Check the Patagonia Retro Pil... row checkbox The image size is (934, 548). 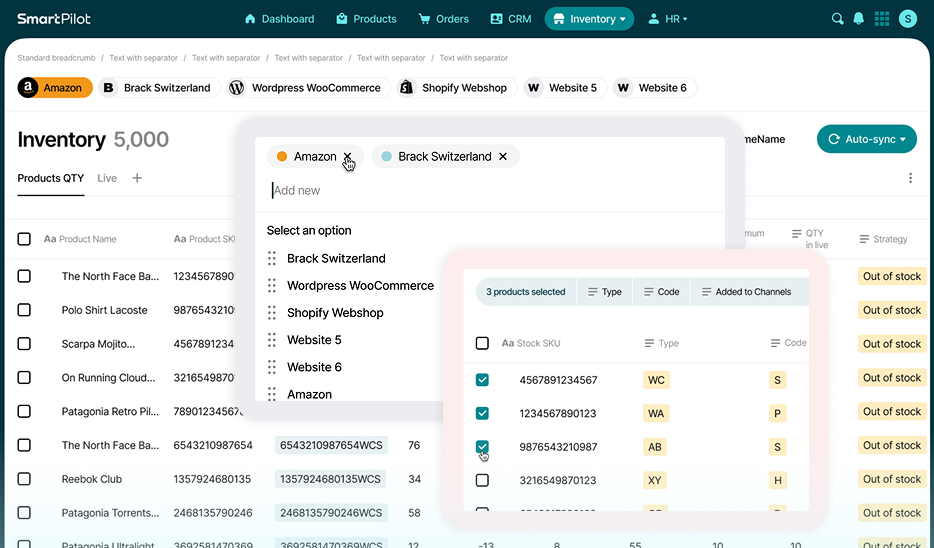pyautogui.click(x=24, y=411)
